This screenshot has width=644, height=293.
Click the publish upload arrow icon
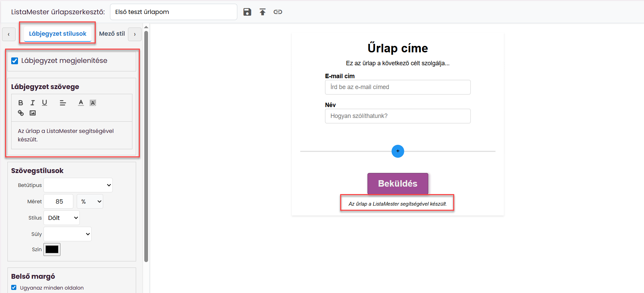click(x=262, y=12)
